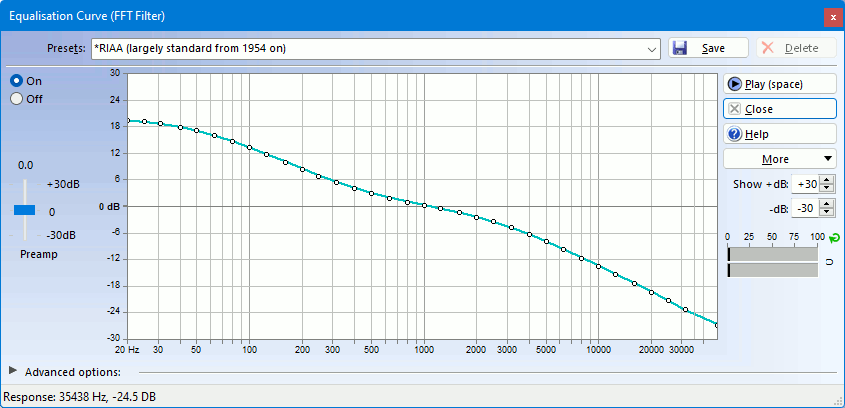Increase -dB value with up arrow

(x=827, y=204)
